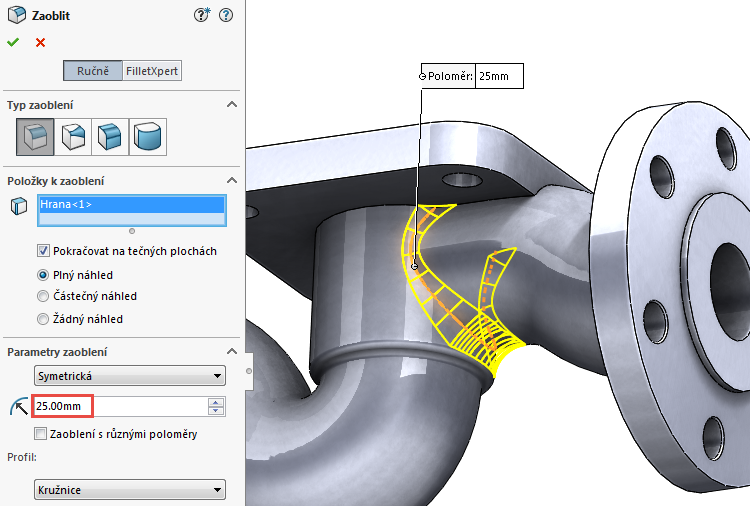Open detailed help icon with star
The width and height of the screenshot is (750, 506).
click(202, 15)
